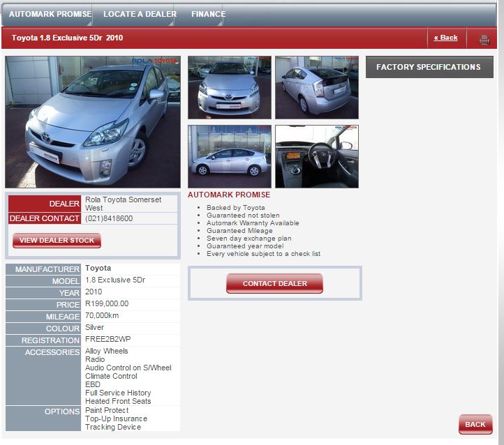Open Factory Specifications panel button

[x=429, y=67]
